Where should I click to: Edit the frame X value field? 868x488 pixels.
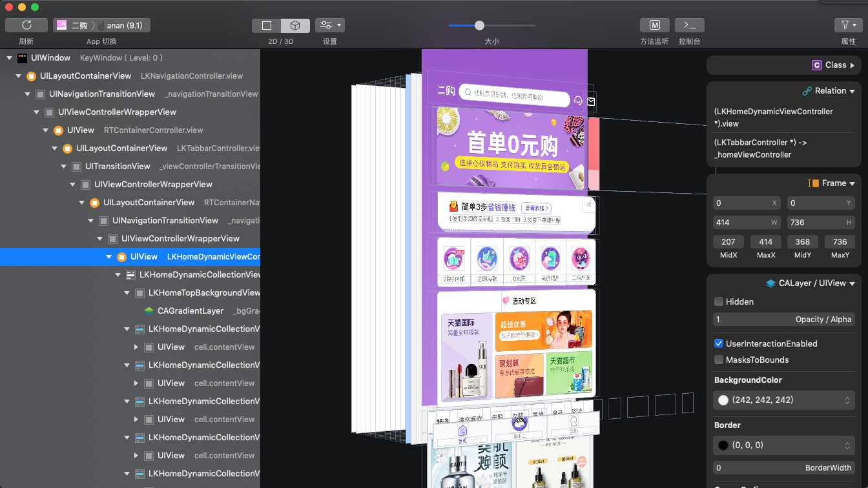click(x=746, y=203)
